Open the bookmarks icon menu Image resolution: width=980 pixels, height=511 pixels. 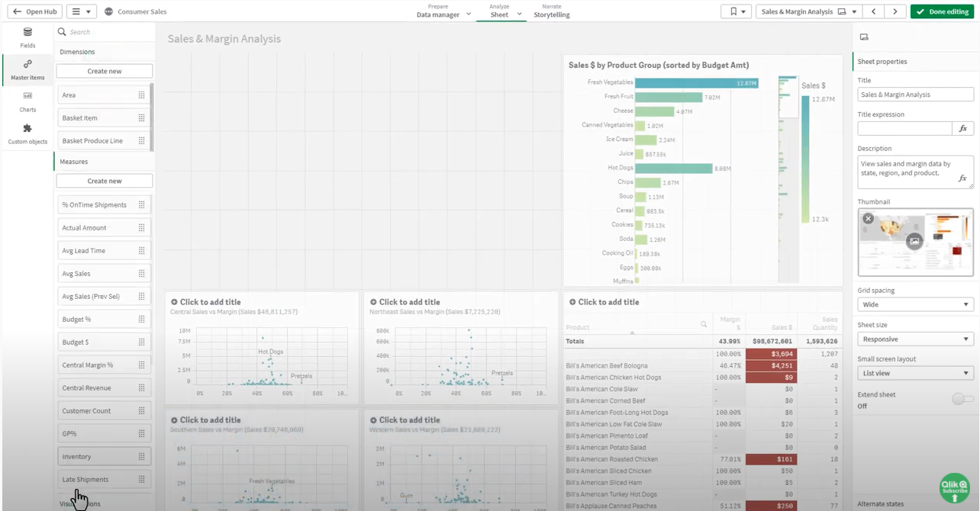click(x=736, y=11)
